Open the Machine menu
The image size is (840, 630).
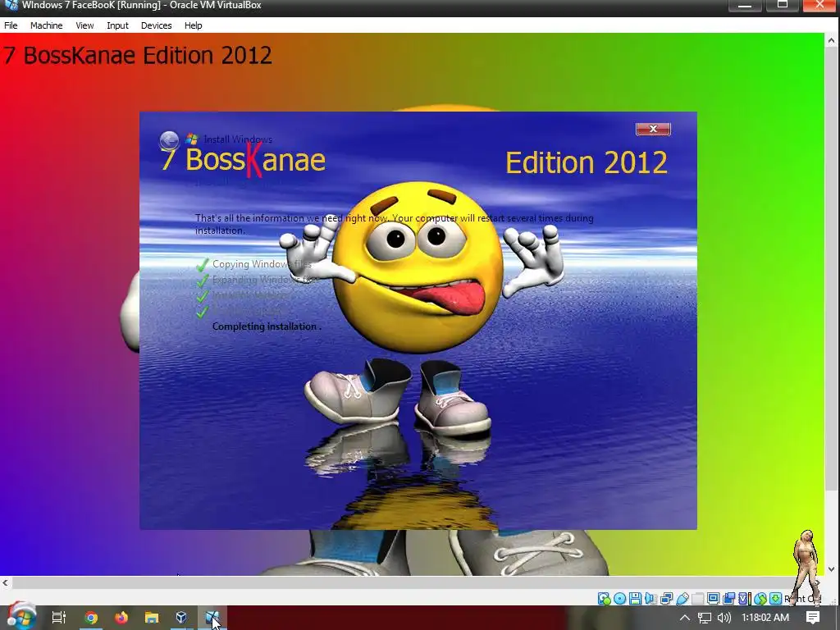(46, 25)
